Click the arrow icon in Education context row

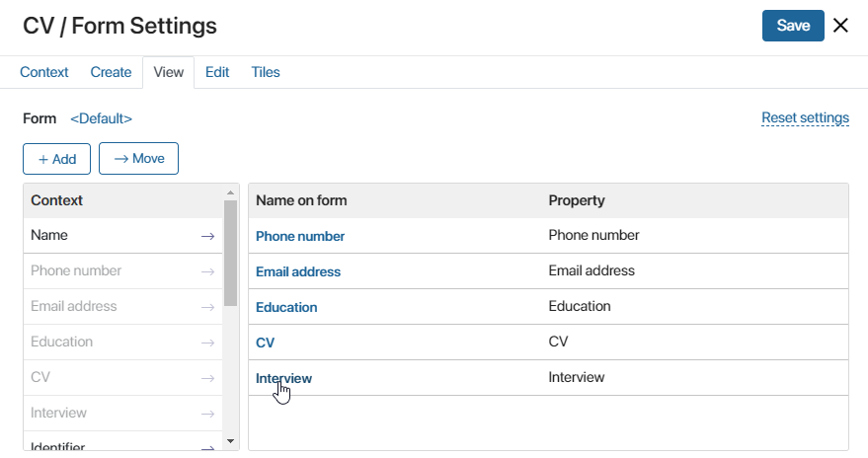point(207,343)
